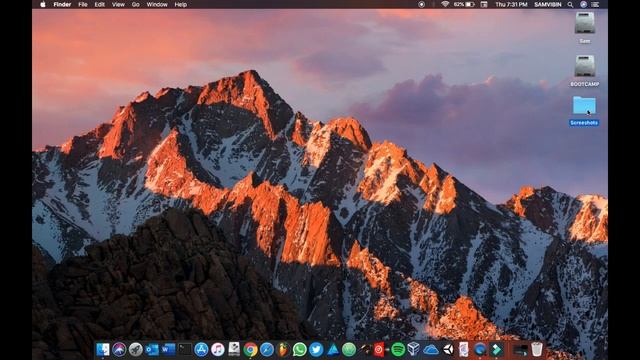Image resolution: width=640 pixels, height=360 pixels.
Task: Open Microsoft Word in the Dock
Action: point(168,349)
